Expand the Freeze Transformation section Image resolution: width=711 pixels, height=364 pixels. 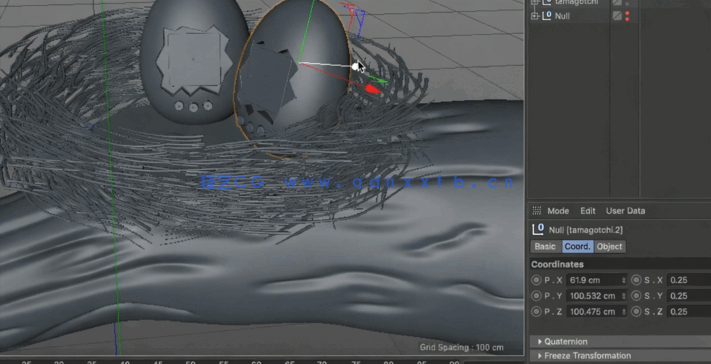[x=620, y=356]
